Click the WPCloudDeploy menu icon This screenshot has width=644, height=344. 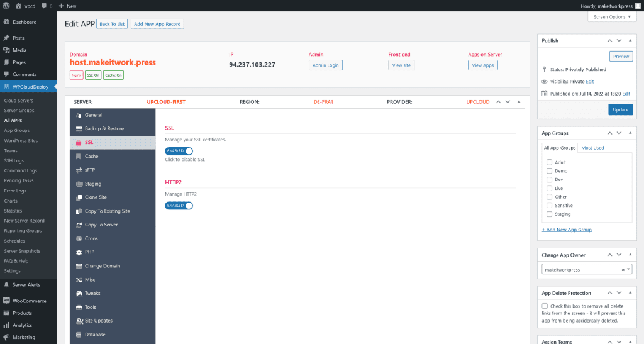click(x=6, y=87)
